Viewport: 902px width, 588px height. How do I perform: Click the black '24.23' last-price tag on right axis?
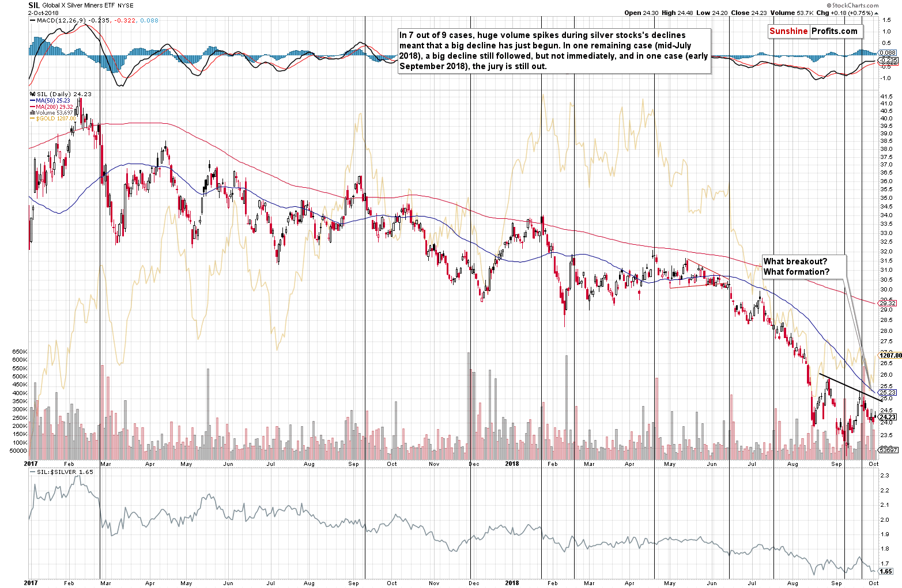888,416
